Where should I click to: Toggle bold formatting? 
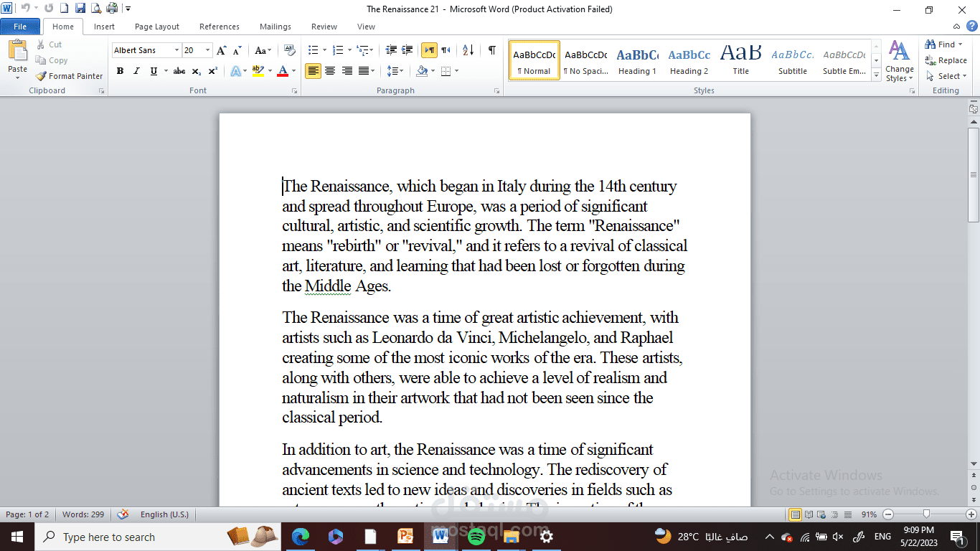120,70
